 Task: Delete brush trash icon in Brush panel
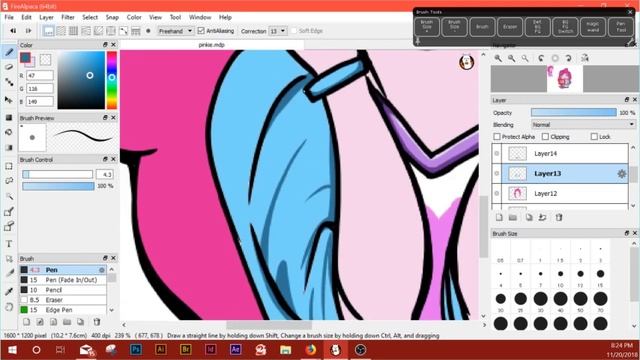97,322
